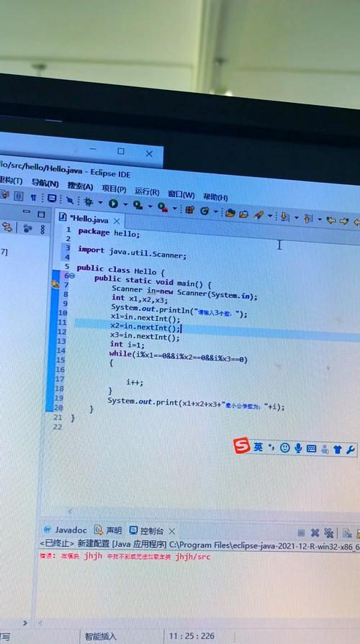Toggle Link with Editor arrows icon
Image resolution: width=360 pixels, height=644 pixels.
click(x=7, y=227)
